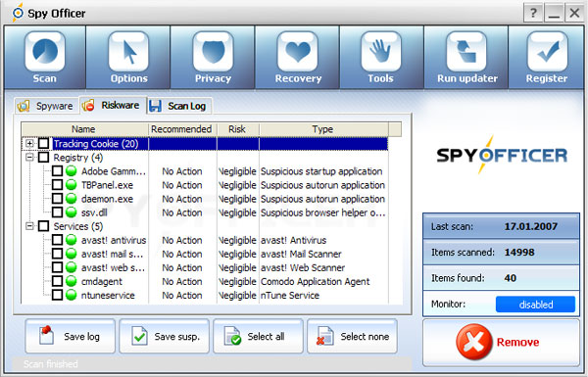This screenshot has width=588, height=377.
Task: Sort by the Type column header
Action: (x=323, y=129)
